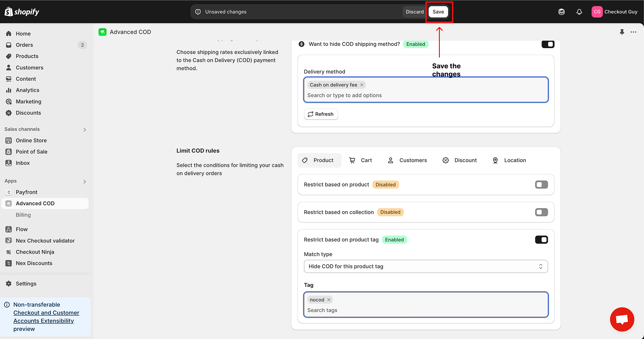Open the Sidekick assistant icon in top bar
The image size is (644, 339).
[x=562, y=12]
